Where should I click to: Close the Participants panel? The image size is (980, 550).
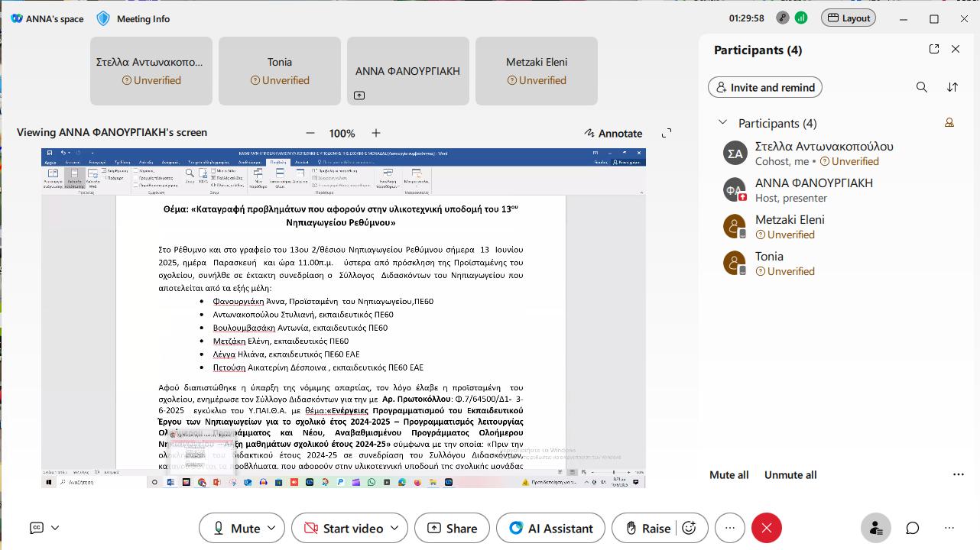[956, 49]
